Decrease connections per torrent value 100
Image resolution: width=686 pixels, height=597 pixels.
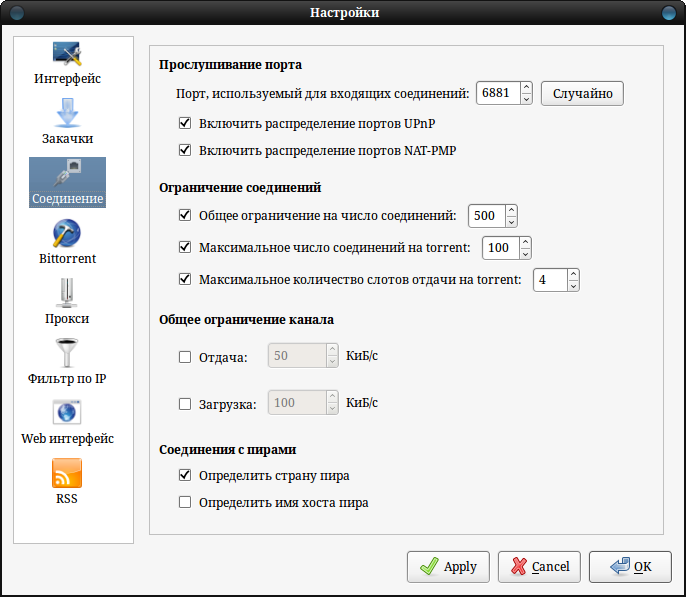[x=525, y=254]
